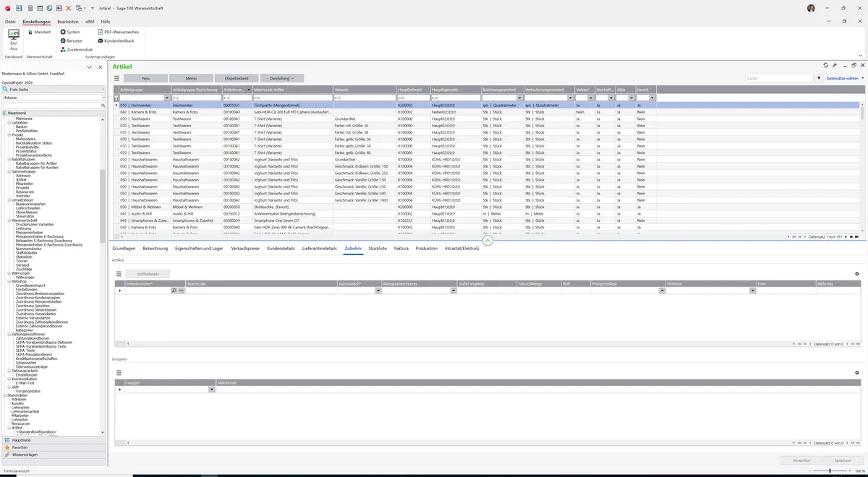
Task: Open hamburger menu beside Staffeldetails
Action: tap(119, 274)
